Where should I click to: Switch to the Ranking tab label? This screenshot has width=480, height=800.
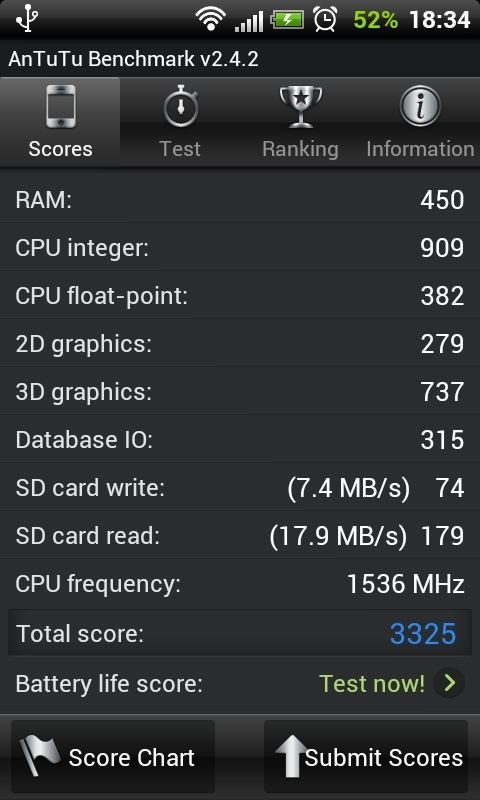click(x=300, y=149)
